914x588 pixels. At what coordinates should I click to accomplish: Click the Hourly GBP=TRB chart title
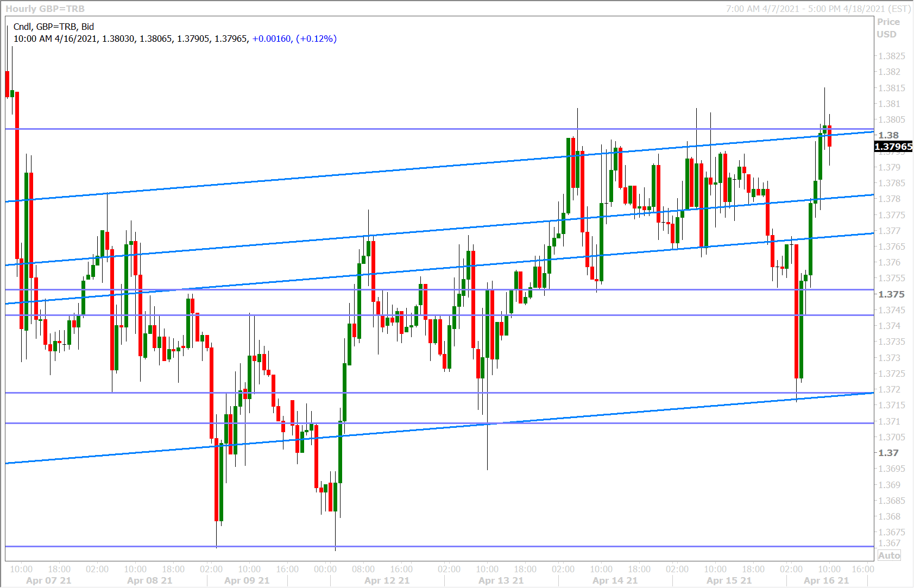[x=45, y=9]
